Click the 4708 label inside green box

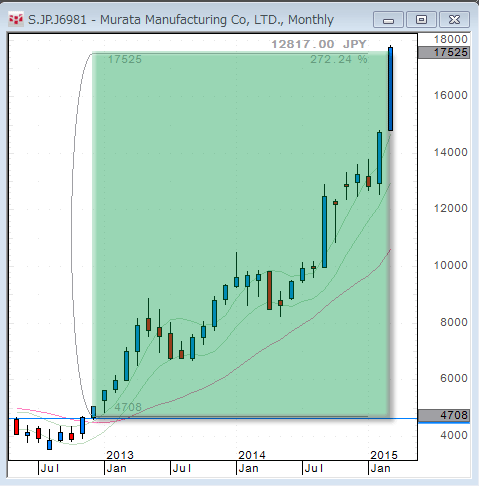click(128, 407)
